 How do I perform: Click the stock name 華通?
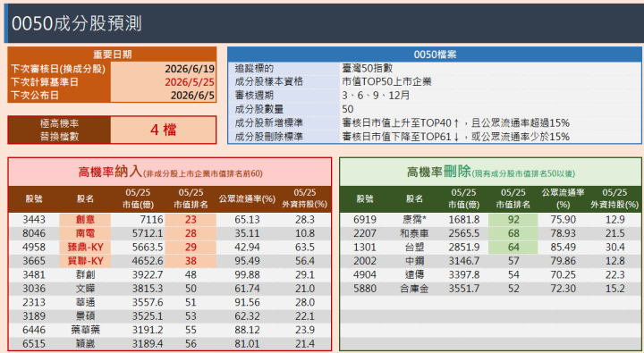(x=85, y=302)
